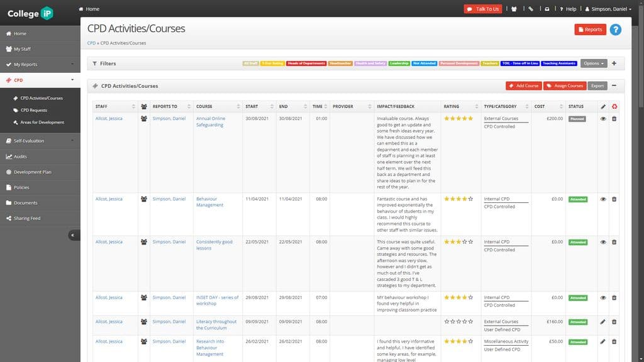Image resolution: width=644 pixels, height=362 pixels.
Task: Delete the Annual Online Safeguarding row via trash icon
Action: pos(614,119)
